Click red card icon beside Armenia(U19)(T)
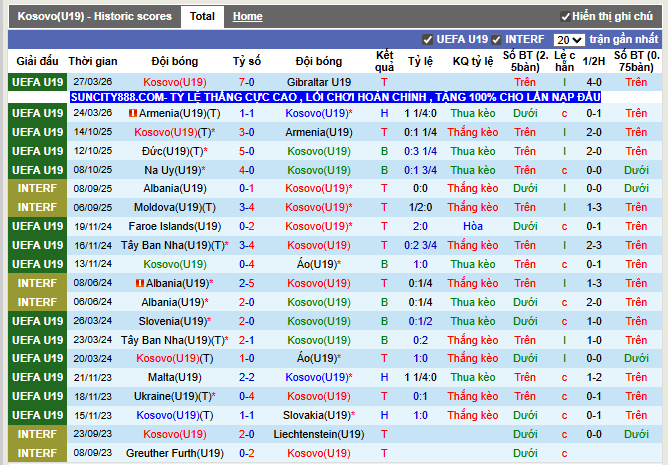Image resolution: width=669 pixels, height=465 pixels. tap(133, 114)
